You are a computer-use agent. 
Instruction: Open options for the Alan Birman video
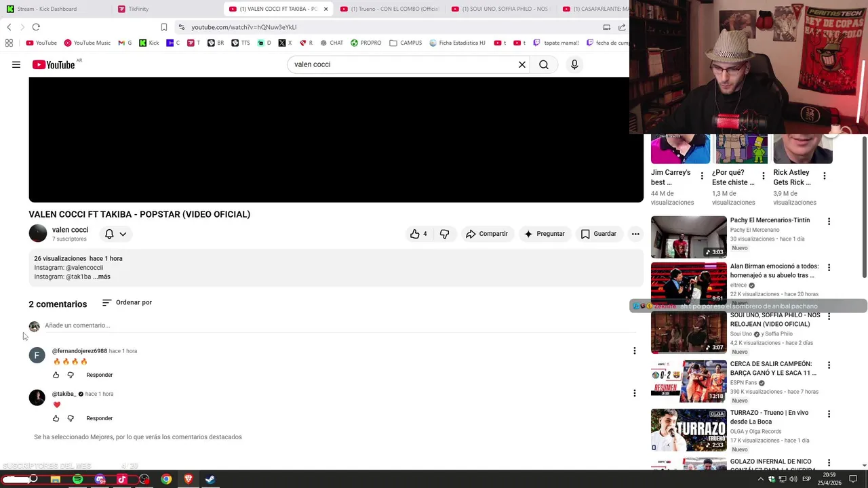pos(829,268)
